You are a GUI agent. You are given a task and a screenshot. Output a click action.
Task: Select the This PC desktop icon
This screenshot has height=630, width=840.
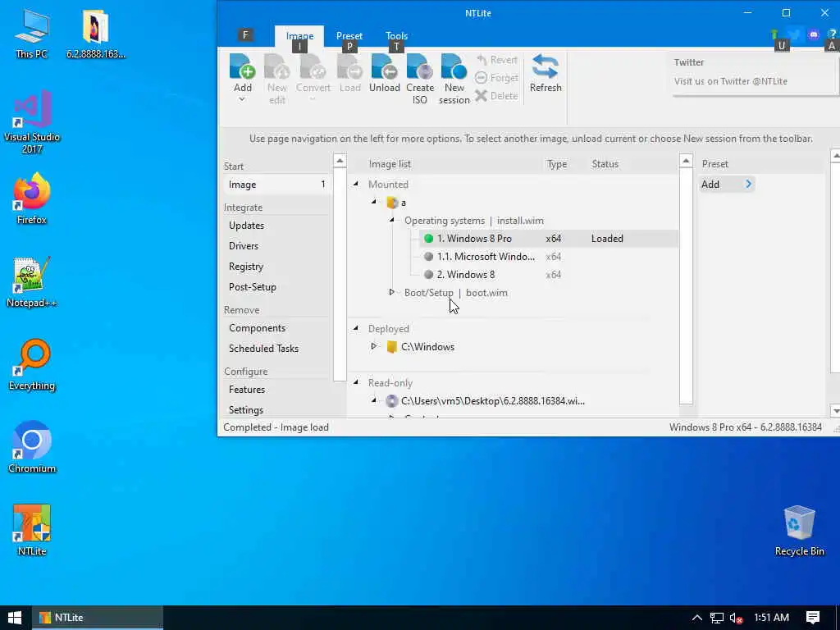click(x=32, y=34)
